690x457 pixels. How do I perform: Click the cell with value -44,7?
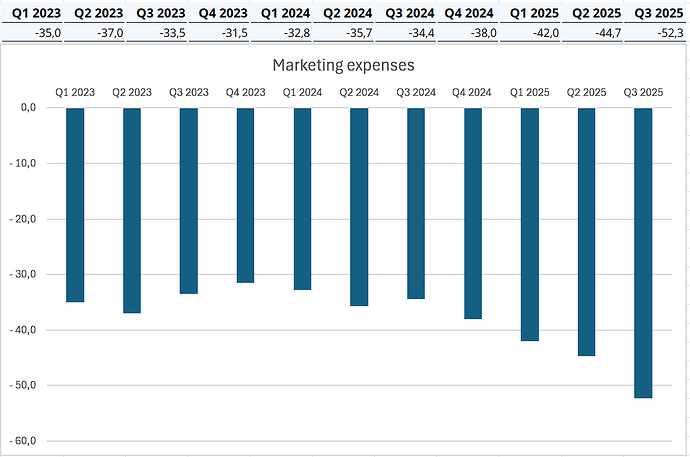click(x=595, y=34)
